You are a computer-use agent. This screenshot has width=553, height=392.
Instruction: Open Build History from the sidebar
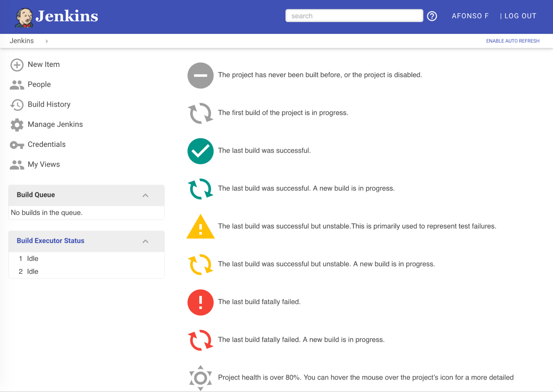(49, 105)
